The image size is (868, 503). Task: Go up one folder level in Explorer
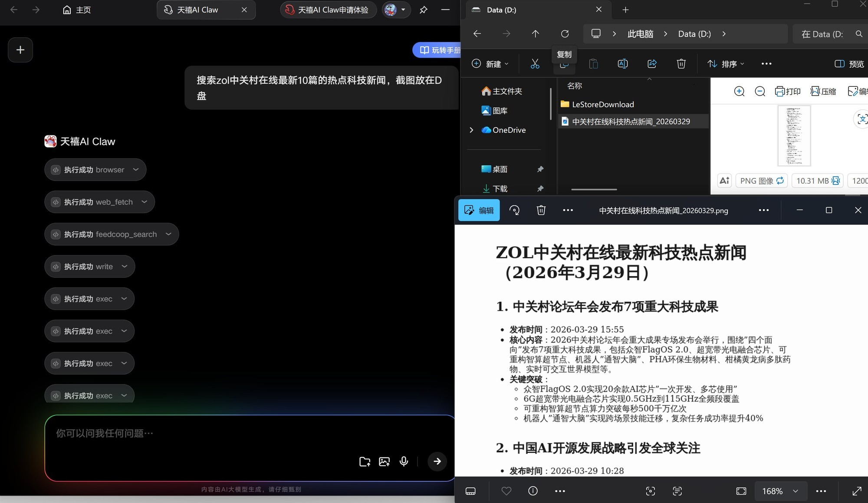[x=535, y=34]
